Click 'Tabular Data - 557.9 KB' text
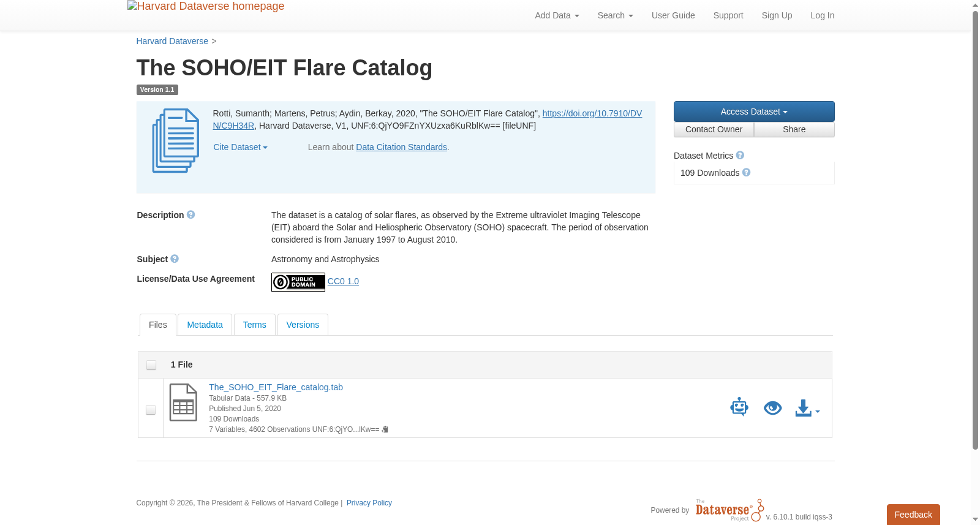Viewport: 980px width, 525px height. [x=247, y=398]
